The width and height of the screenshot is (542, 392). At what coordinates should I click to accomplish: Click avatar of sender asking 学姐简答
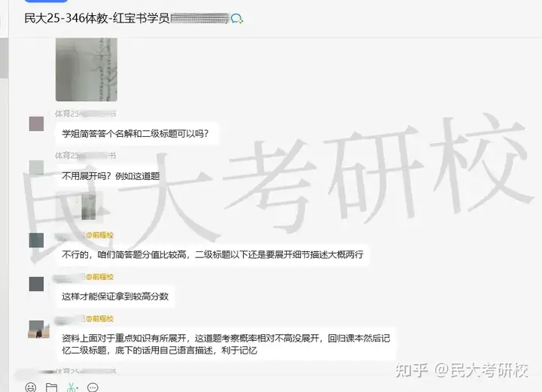[x=36, y=123]
